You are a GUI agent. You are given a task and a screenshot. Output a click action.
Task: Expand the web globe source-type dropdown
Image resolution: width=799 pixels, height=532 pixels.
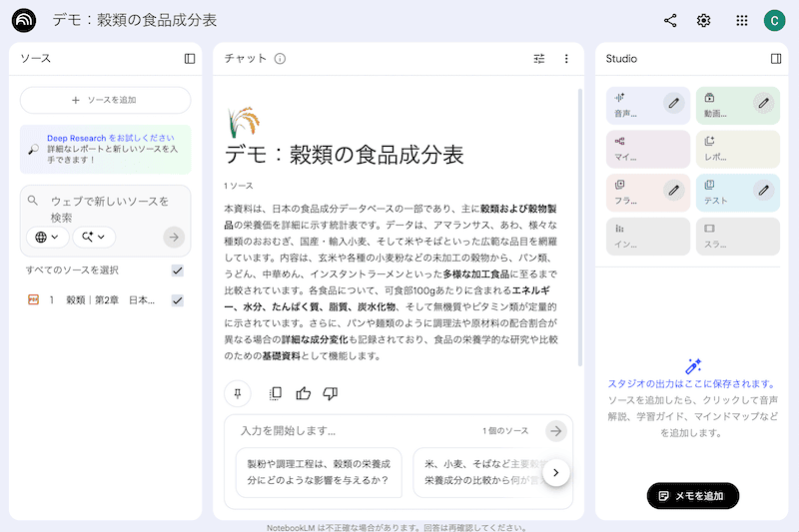(47, 238)
